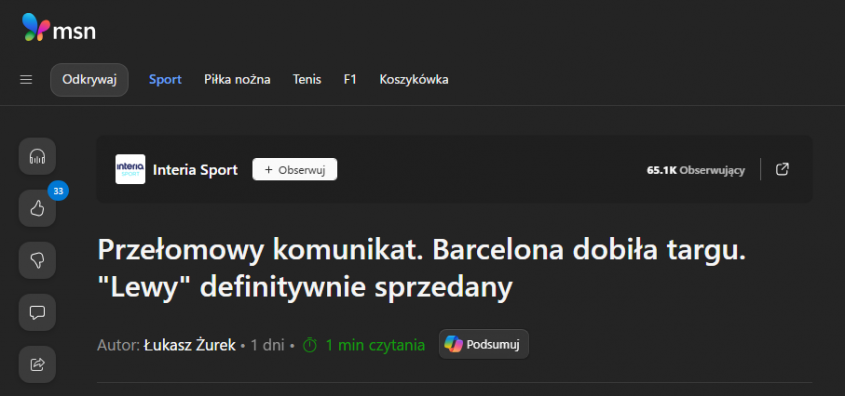Like the article with thumbs up
The width and height of the screenshot is (845, 396).
tap(37, 209)
